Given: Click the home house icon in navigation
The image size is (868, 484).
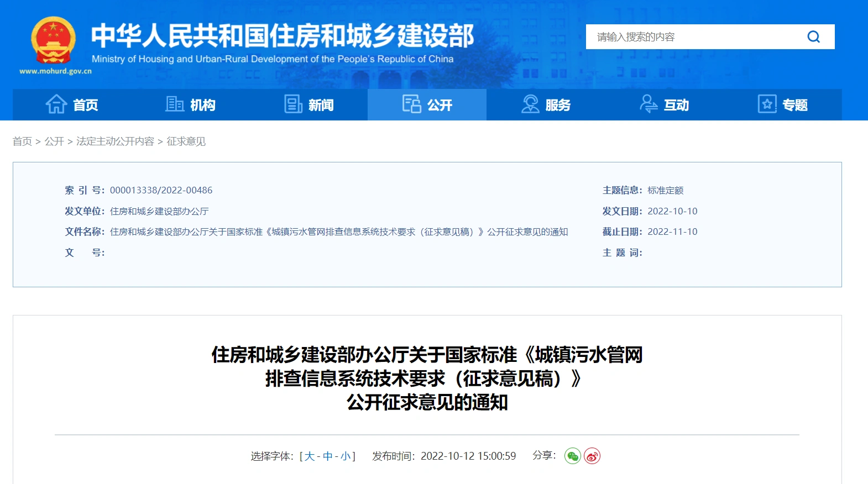Looking at the screenshot, I should [x=56, y=104].
